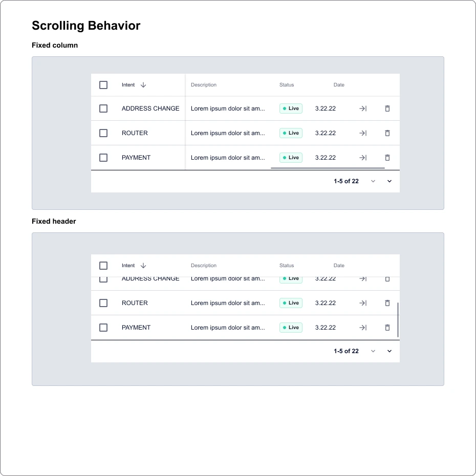This screenshot has width=476, height=476.
Task: Click the Status column header in Fixed column table
Action: [287, 85]
